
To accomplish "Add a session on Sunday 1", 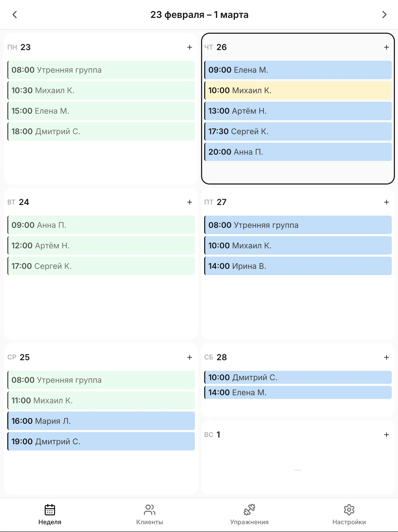I will click(386, 435).
